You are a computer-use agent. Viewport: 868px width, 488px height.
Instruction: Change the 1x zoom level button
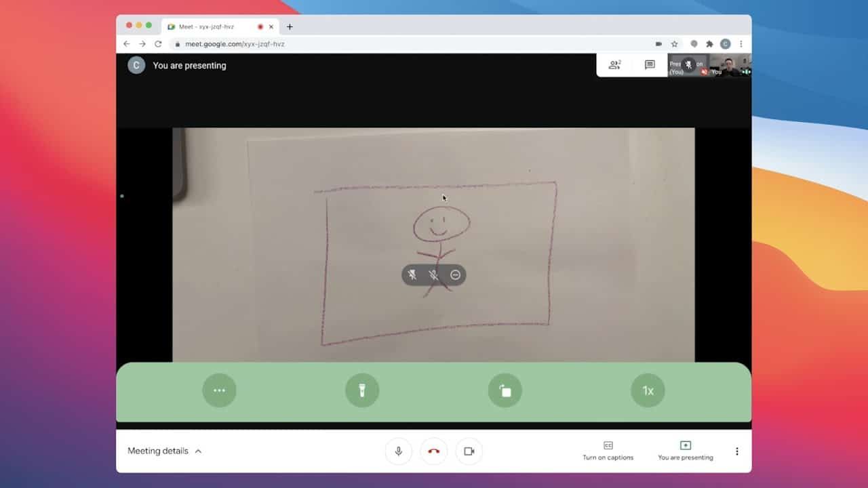pyautogui.click(x=648, y=390)
